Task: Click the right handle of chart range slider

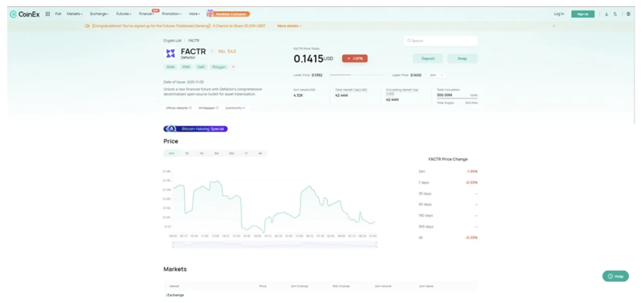Action: tap(376, 244)
